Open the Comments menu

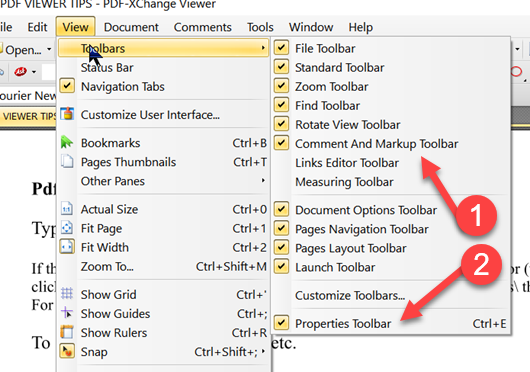click(x=202, y=27)
